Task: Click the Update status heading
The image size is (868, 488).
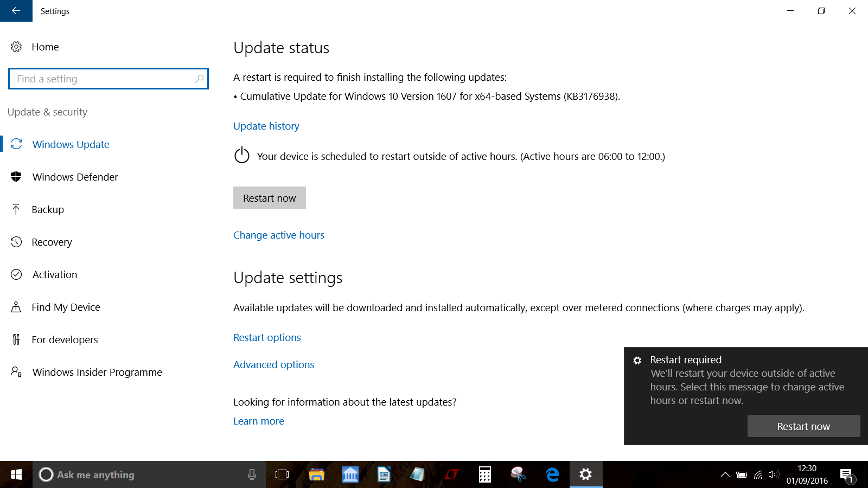Action: pyautogui.click(x=282, y=48)
